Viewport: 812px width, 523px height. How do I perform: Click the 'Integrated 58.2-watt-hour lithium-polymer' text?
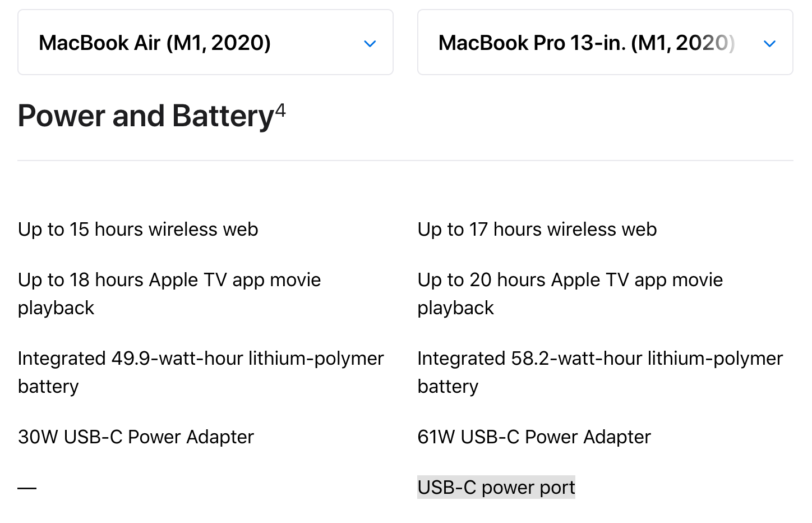(x=600, y=359)
